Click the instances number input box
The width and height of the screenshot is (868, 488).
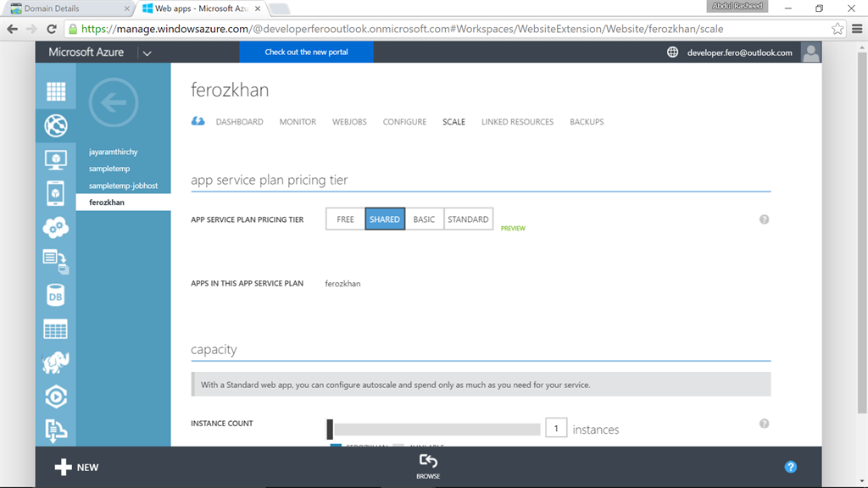(x=556, y=428)
